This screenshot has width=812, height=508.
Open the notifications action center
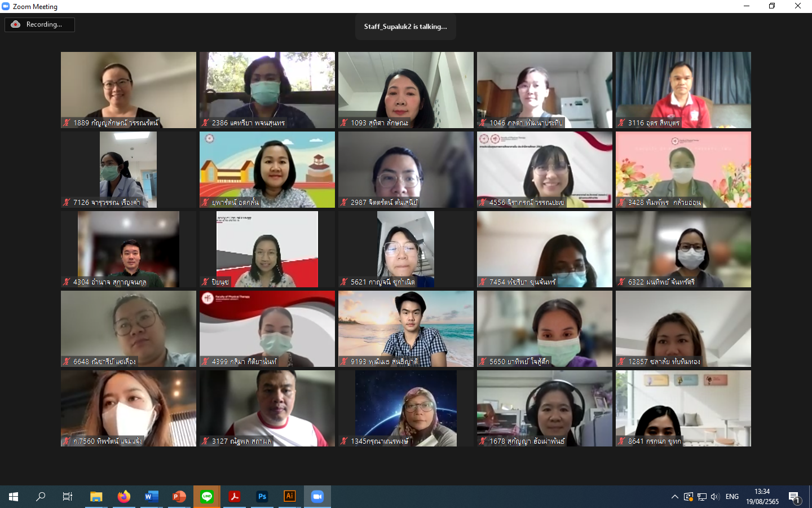[x=795, y=497]
